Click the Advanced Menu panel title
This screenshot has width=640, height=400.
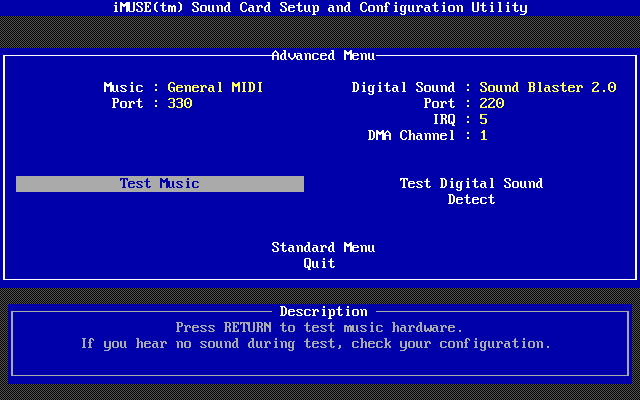pos(319,56)
